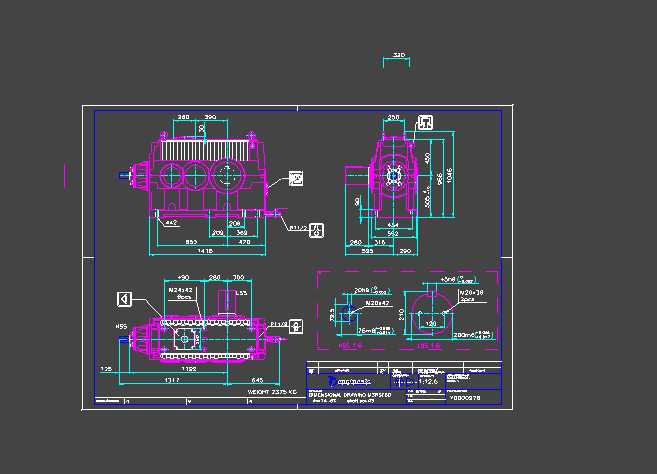Click the boxed triangle symbol beside the top view

coord(124,299)
